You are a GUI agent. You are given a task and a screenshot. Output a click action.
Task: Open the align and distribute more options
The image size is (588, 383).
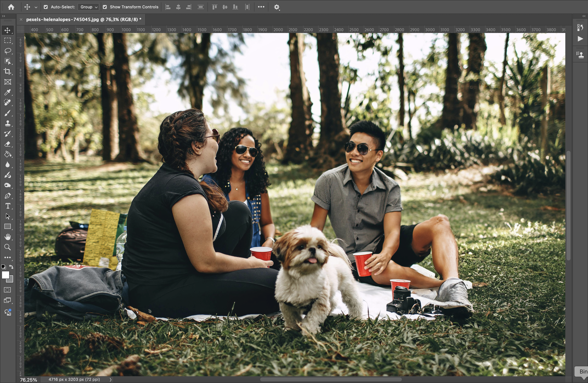click(x=261, y=7)
